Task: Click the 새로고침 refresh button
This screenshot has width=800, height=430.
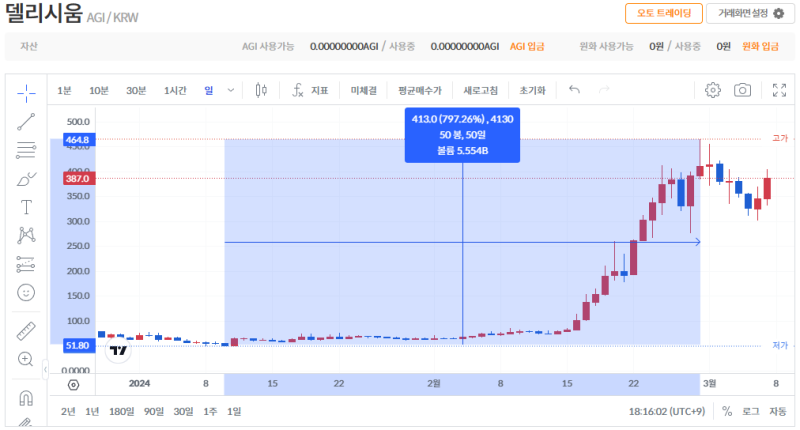Action: pyautogui.click(x=480, y=90)
